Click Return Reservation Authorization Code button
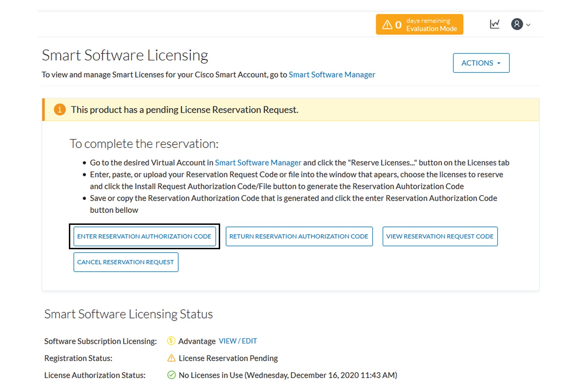Screen dimensions: 581x392 coord(299,236)
